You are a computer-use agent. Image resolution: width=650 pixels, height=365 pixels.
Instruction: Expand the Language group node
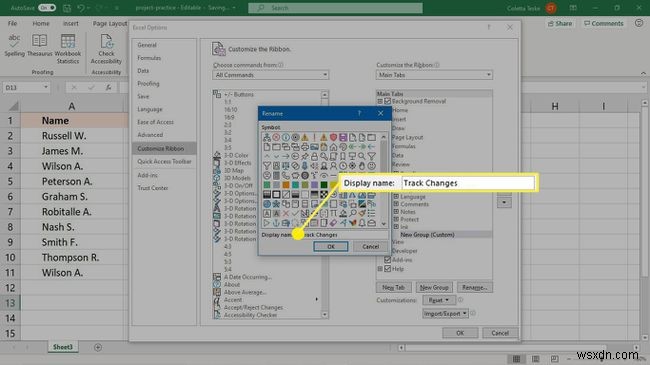396,197
